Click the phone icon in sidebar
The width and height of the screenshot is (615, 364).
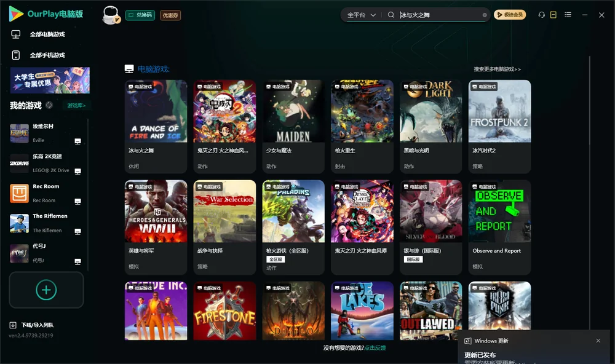point(16,55)
